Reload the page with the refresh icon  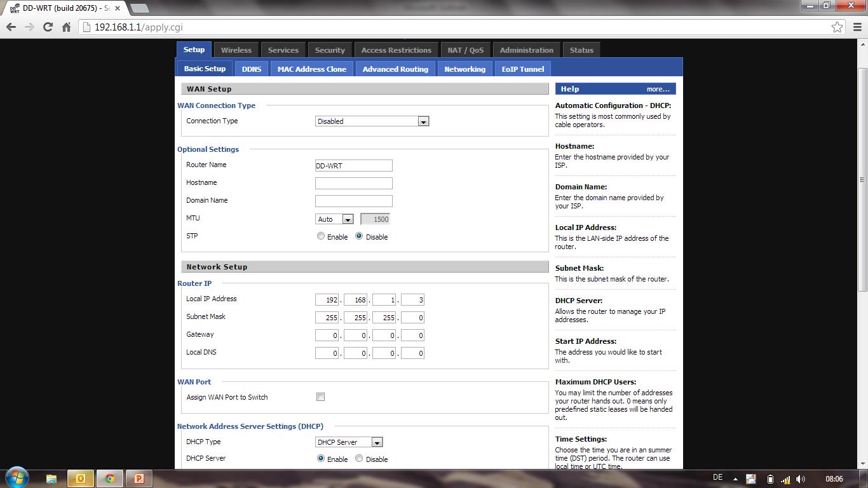48,27
